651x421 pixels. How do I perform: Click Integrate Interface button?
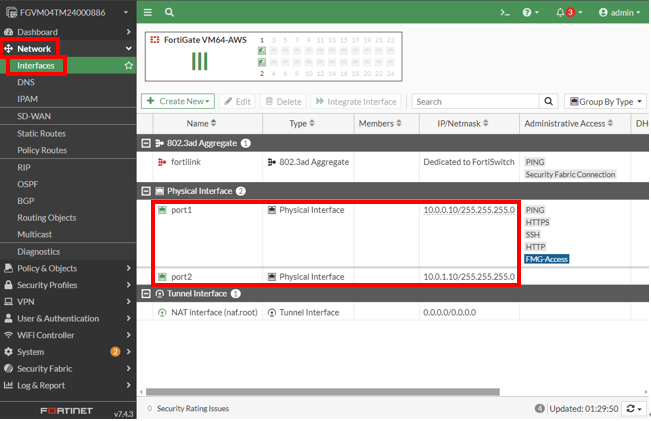[356, 102]
